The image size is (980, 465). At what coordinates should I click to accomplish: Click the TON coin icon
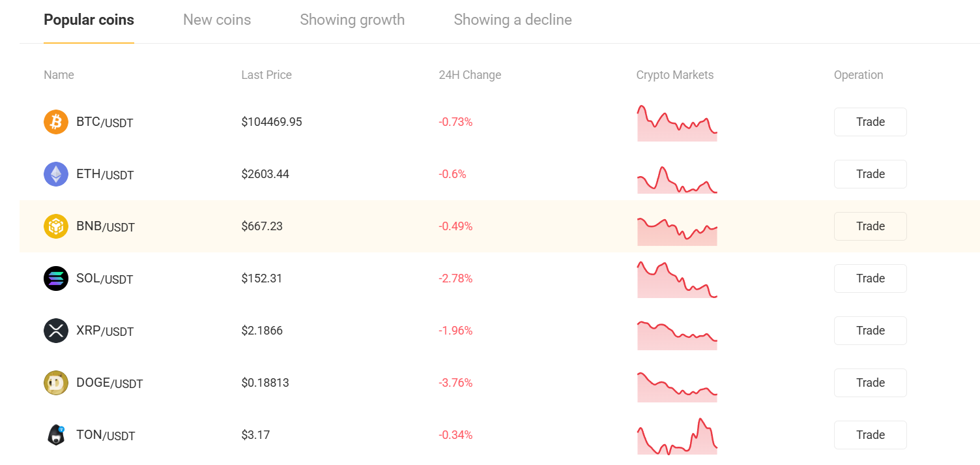[56, 435]
